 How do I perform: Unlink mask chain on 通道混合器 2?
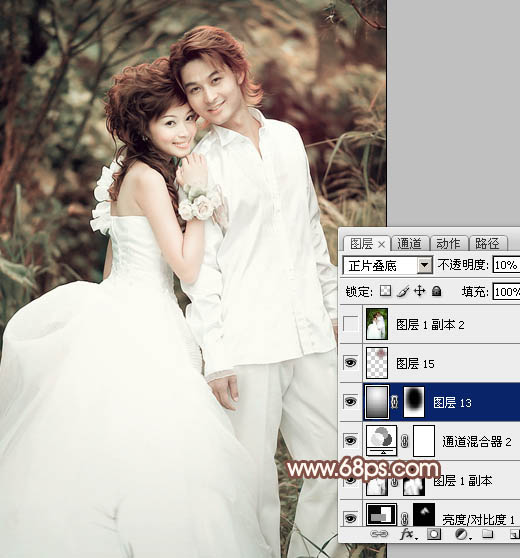point(404,441)
